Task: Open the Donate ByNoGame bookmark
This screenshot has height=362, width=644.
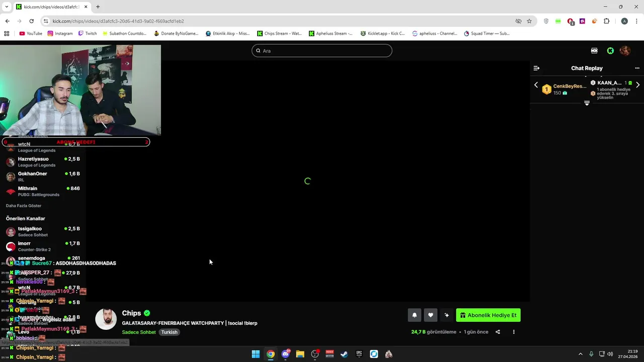Action: (176, 34)
